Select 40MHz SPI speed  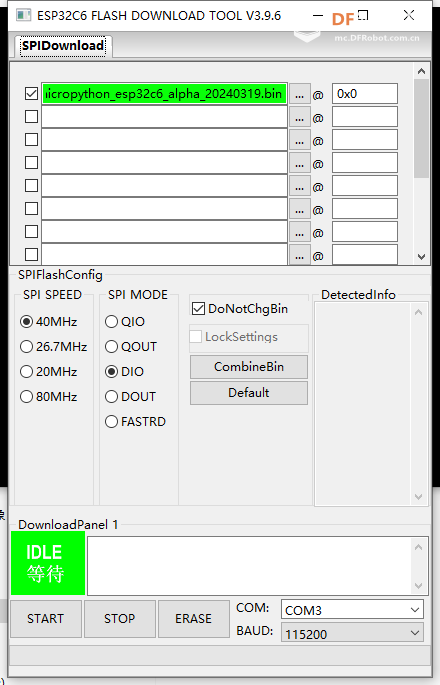[49, 322]
